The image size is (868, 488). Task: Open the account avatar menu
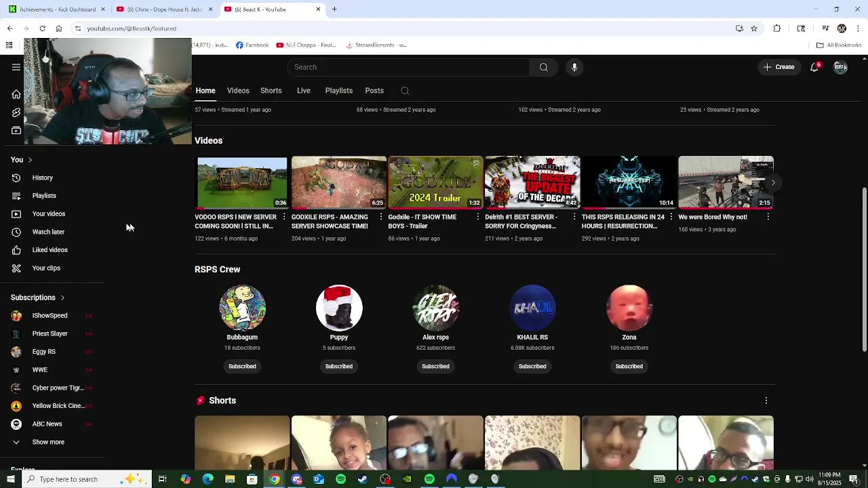(x=841, y=67)
